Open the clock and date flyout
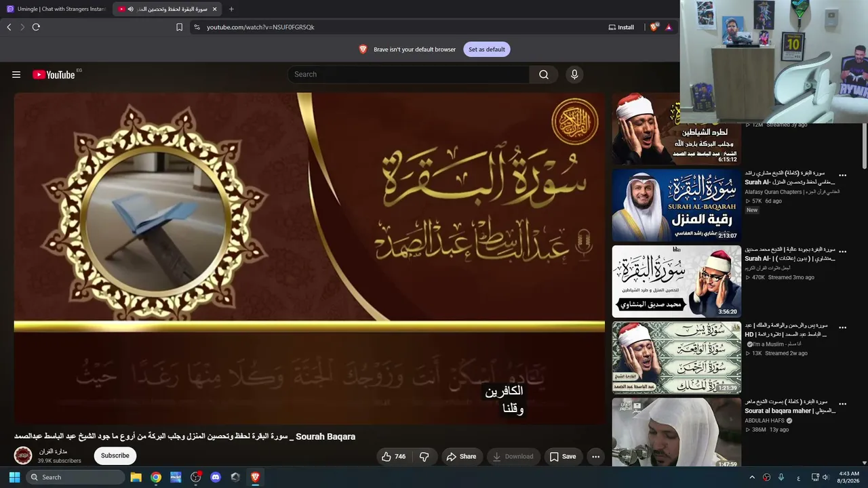This screenshot has width=868, height=488. pos(848,477)
